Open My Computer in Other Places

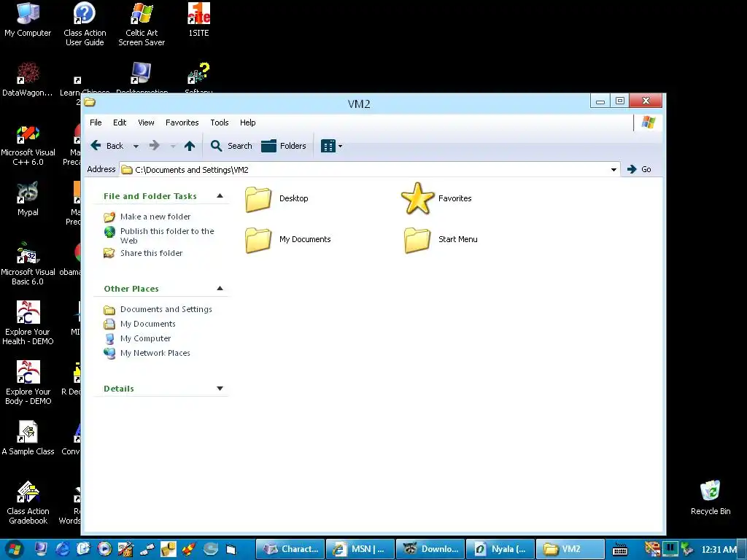coord(145,338)
